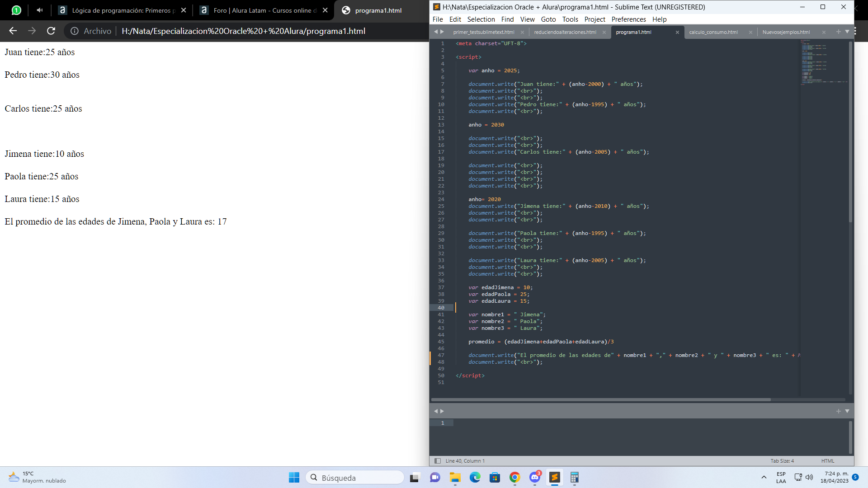Launch Microsoft Edge from the taskbar
Image resolution: width=868 pixels, height=488 pixels.
point(475,477)
